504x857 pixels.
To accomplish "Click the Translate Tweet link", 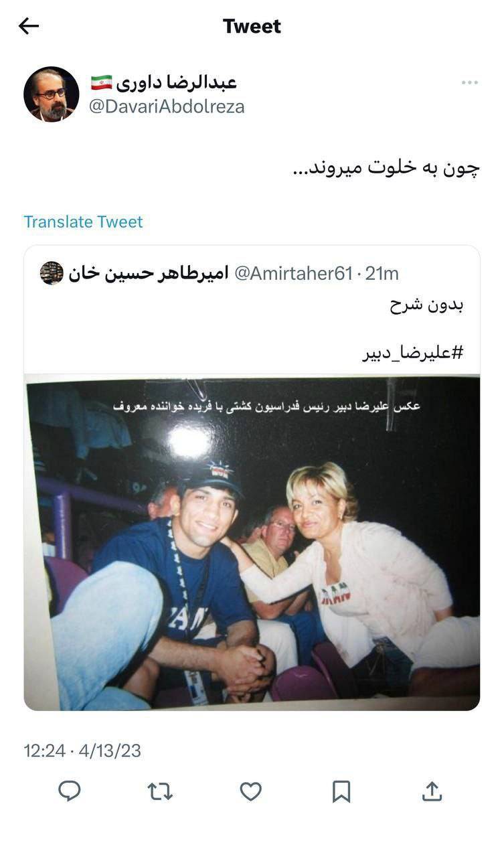I will coord(84,222).
